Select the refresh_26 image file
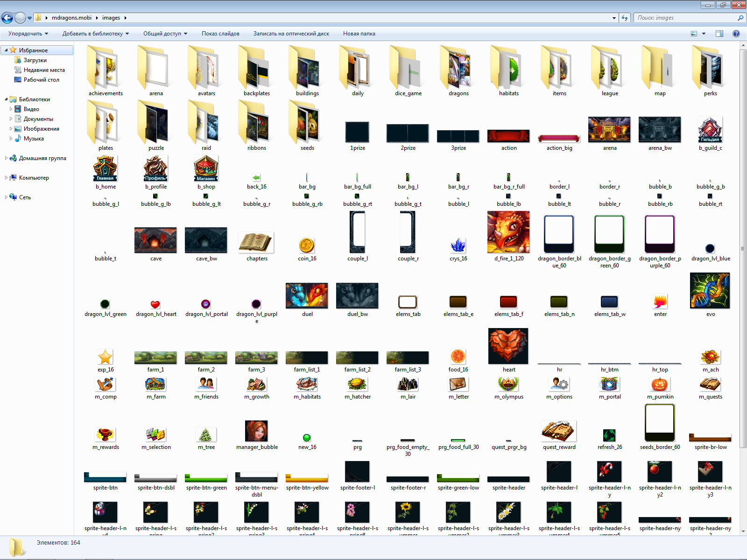The height and width of the screenshot is (560, 747). tap(609, 435)
